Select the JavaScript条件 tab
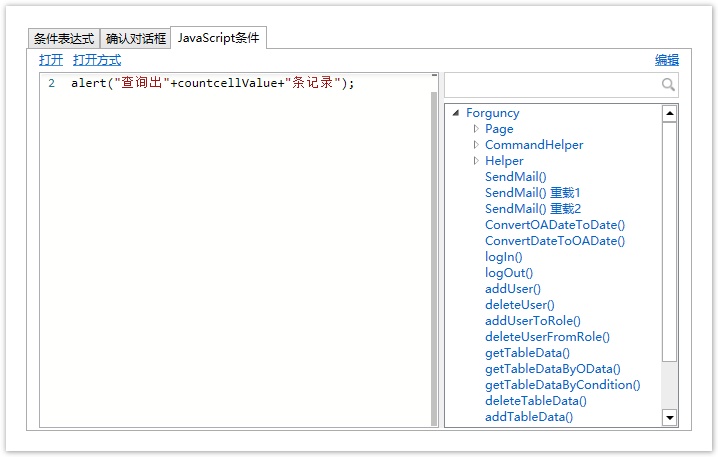This screenshot has height=457, width=718. [x=218, y=38]
